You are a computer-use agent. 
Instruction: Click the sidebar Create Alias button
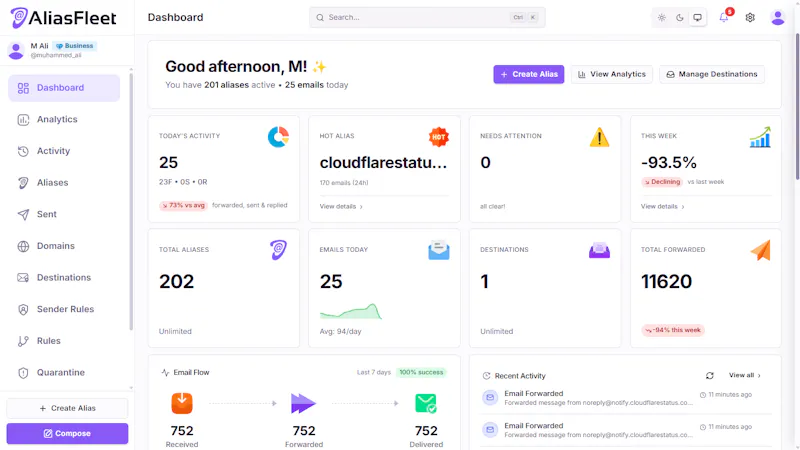click(x=67, y=408)
